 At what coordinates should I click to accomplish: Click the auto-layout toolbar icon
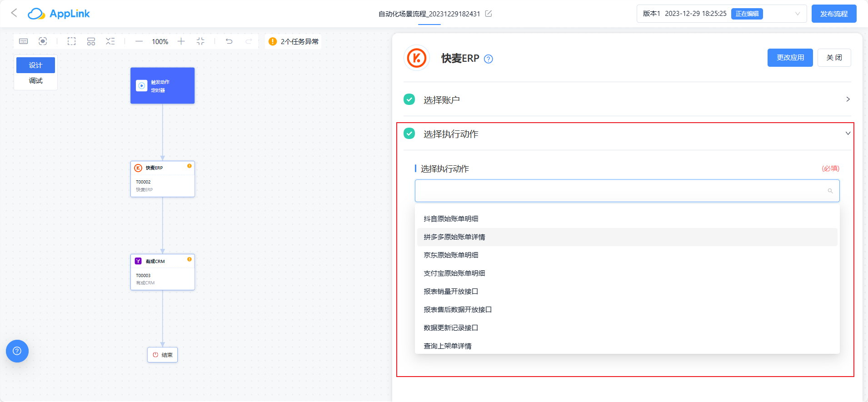(91, 41)
